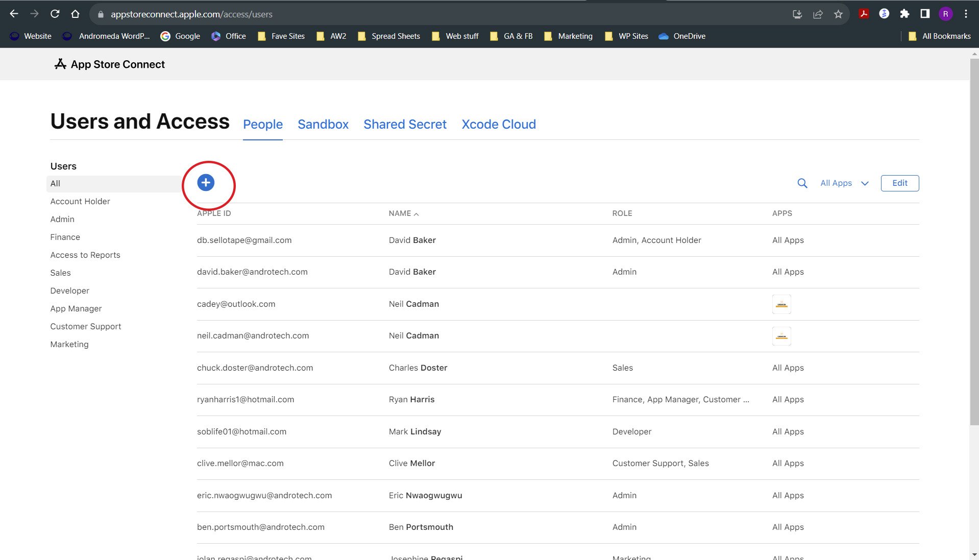Image resolution: width=979 pixels, height=560 pixels.
Task: Open the Andromeda WordPress bookmark
Action: click(x=106, y=36)
